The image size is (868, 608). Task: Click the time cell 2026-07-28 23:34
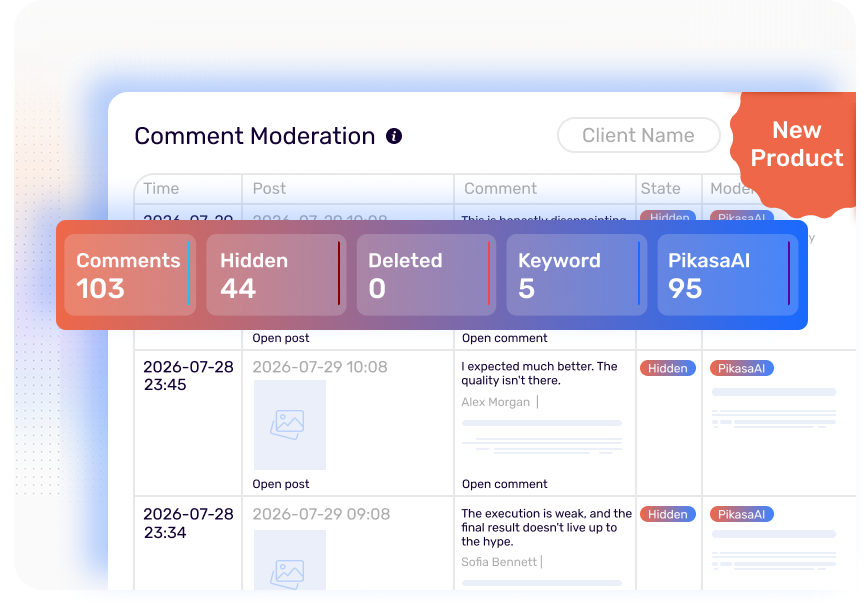188,523
